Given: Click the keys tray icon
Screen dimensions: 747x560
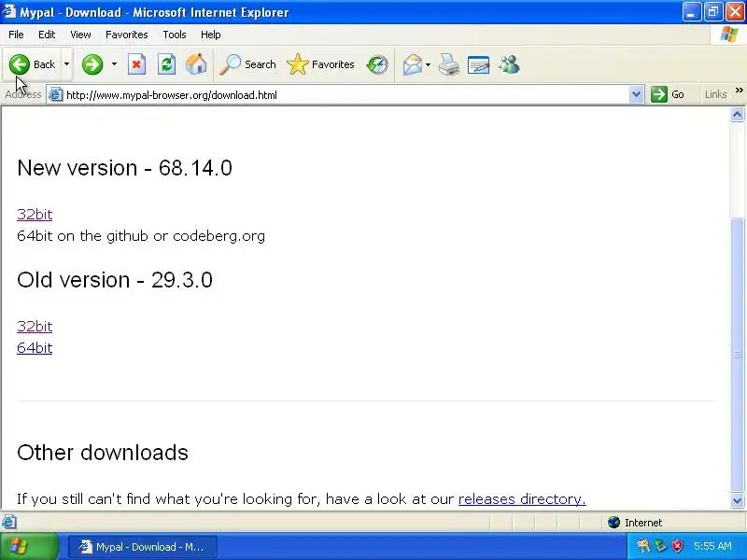Looking at the screenshot, I should pyautogui.click(x=643, y=546).
